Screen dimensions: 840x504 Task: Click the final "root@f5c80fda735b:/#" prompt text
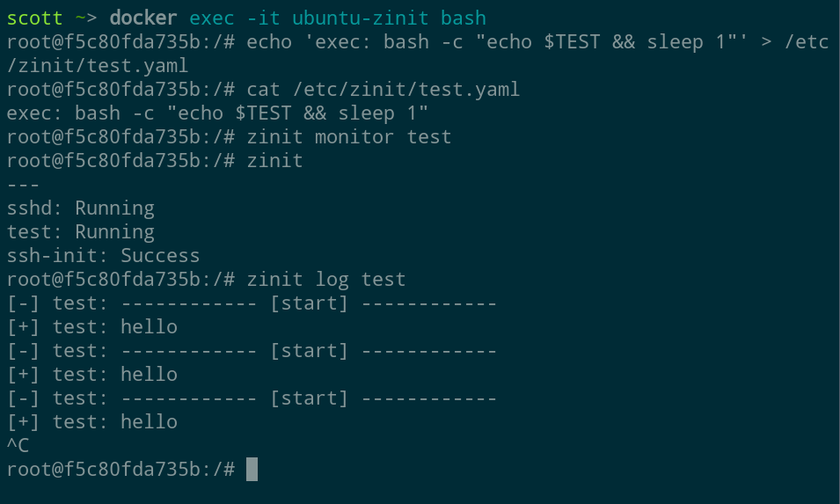click(121, 469)
